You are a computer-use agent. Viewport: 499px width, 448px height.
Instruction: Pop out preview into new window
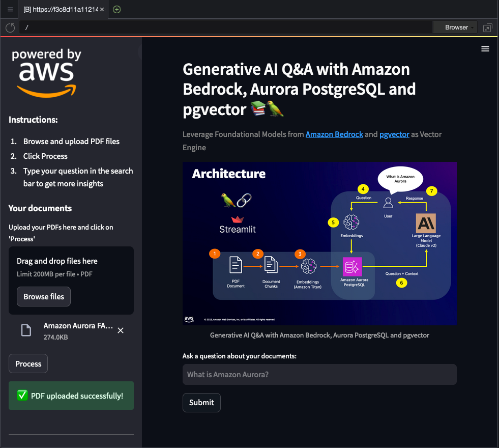[487, 27]
